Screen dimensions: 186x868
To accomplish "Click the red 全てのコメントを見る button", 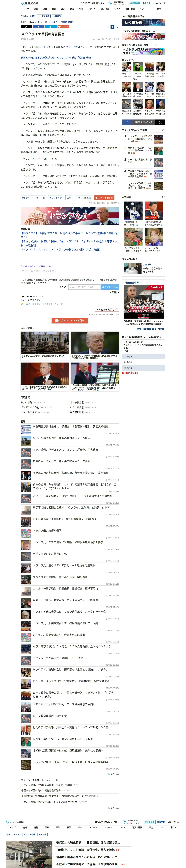I will 70,320.
